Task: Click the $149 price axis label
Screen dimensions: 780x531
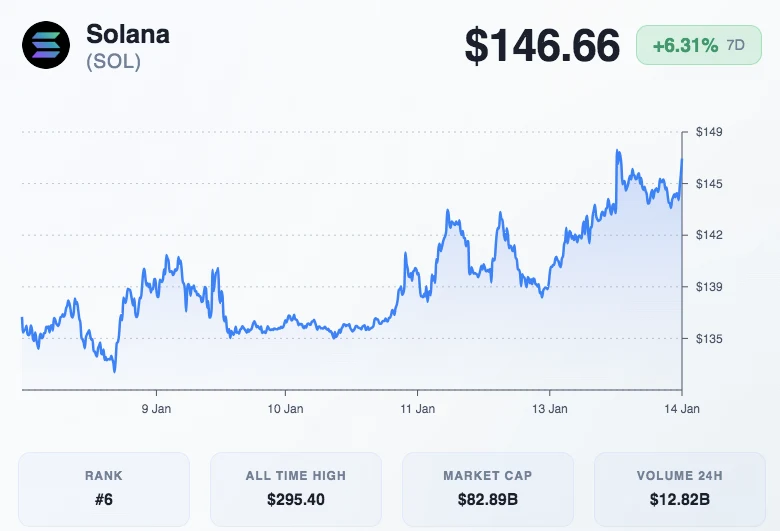Action: tap(709, 132)
